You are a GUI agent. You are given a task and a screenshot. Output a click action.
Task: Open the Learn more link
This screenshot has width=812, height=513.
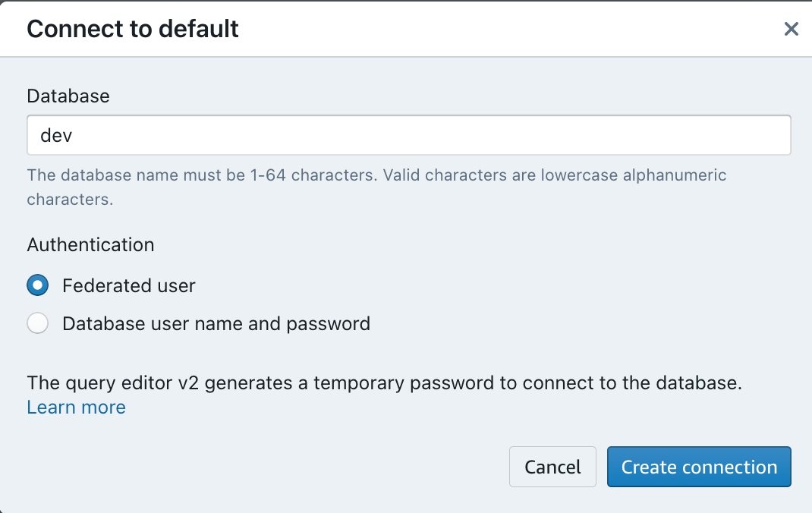coord(76,408)
